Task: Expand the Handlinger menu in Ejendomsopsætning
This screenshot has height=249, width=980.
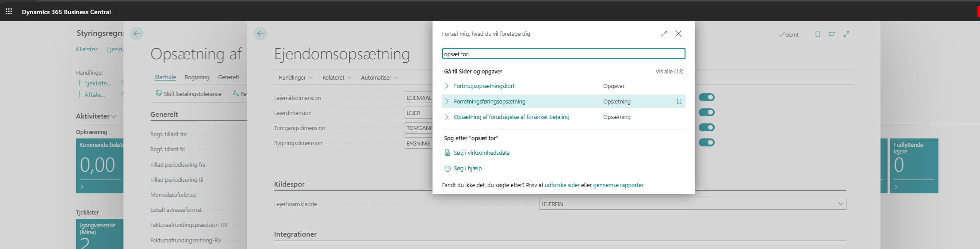Action: [295, 77]
